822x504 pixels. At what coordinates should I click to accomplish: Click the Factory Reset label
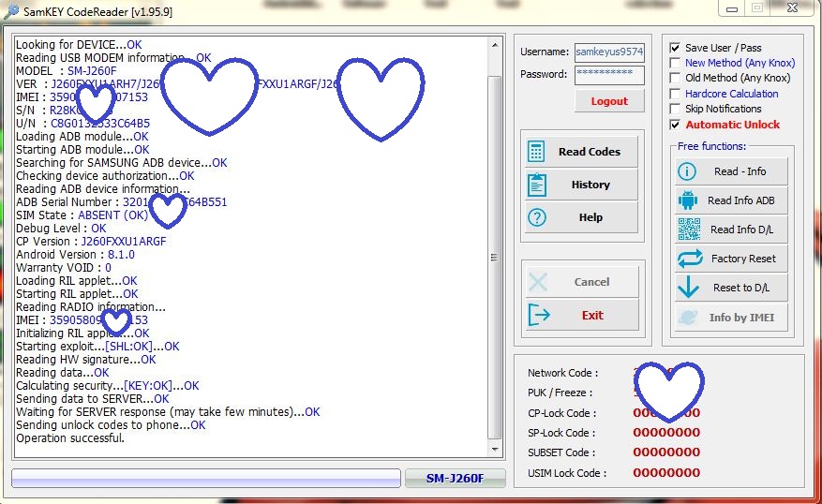743,259
